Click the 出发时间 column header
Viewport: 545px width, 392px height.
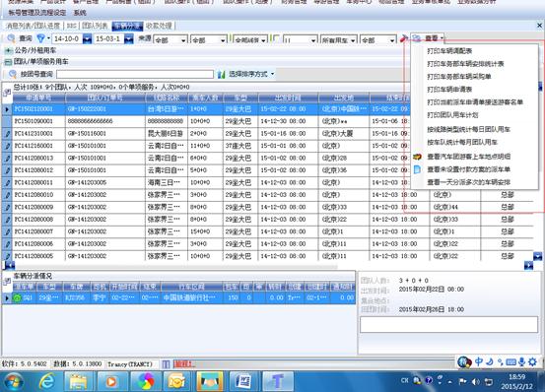pos(288,98)
